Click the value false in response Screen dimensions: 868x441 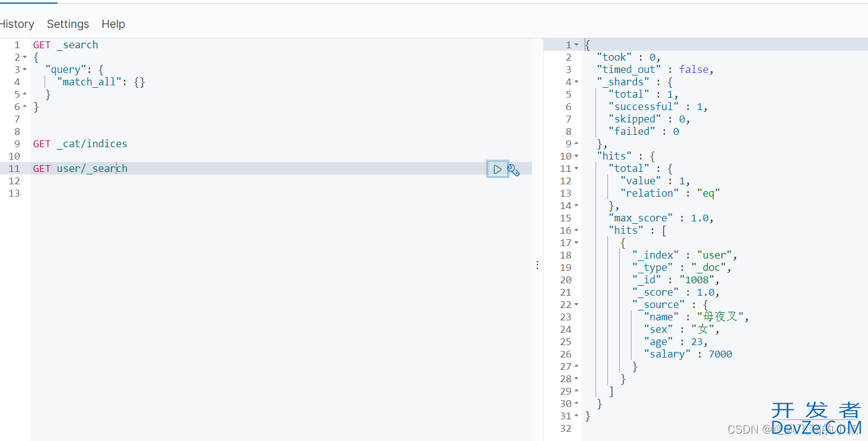click(694, 69)
